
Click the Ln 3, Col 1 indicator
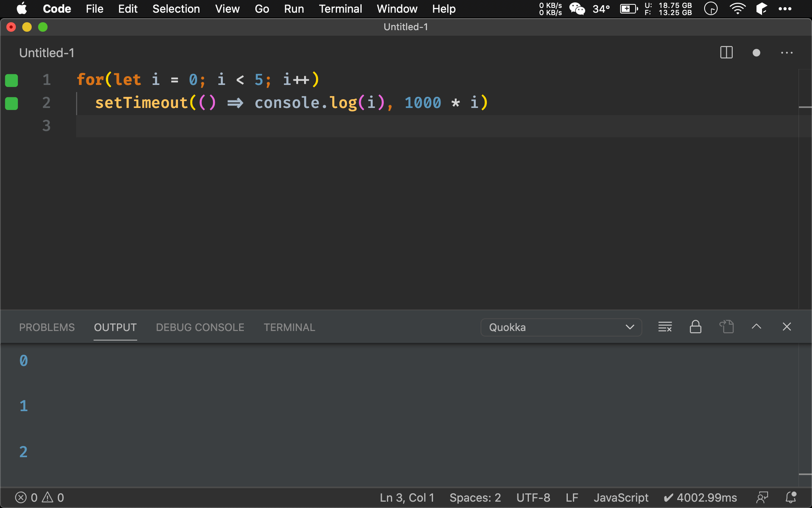coord(407,497)
